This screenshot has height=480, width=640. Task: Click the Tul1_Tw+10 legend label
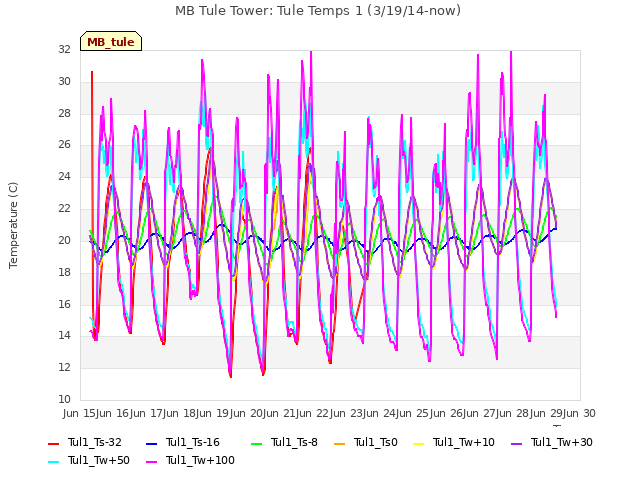pos(463,442)
